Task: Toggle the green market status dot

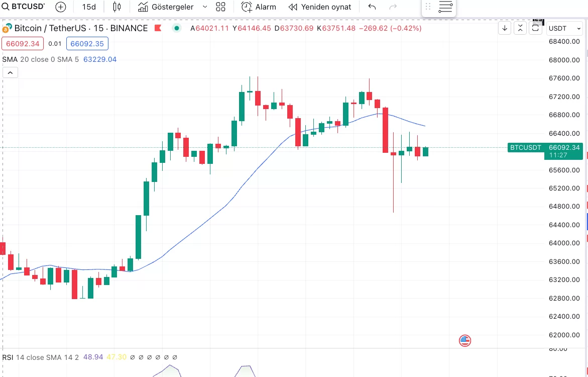Action: pyautogui.click(x=176, y=28)
